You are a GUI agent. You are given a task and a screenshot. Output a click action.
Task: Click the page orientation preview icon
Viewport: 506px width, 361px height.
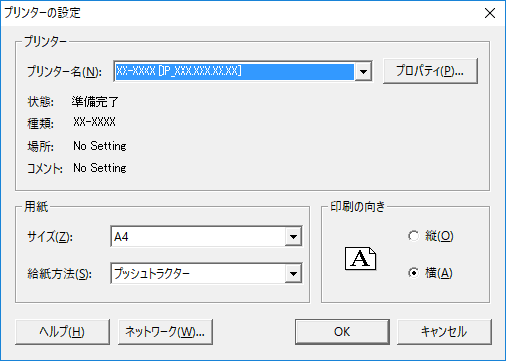pos(360,258)
